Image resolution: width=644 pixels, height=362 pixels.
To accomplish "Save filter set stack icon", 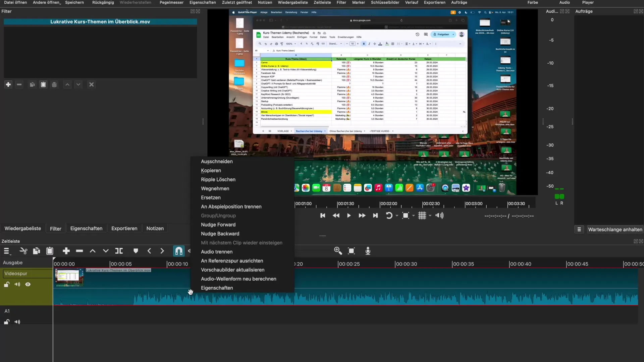I will pyautogui.click(x=54, y=84).
